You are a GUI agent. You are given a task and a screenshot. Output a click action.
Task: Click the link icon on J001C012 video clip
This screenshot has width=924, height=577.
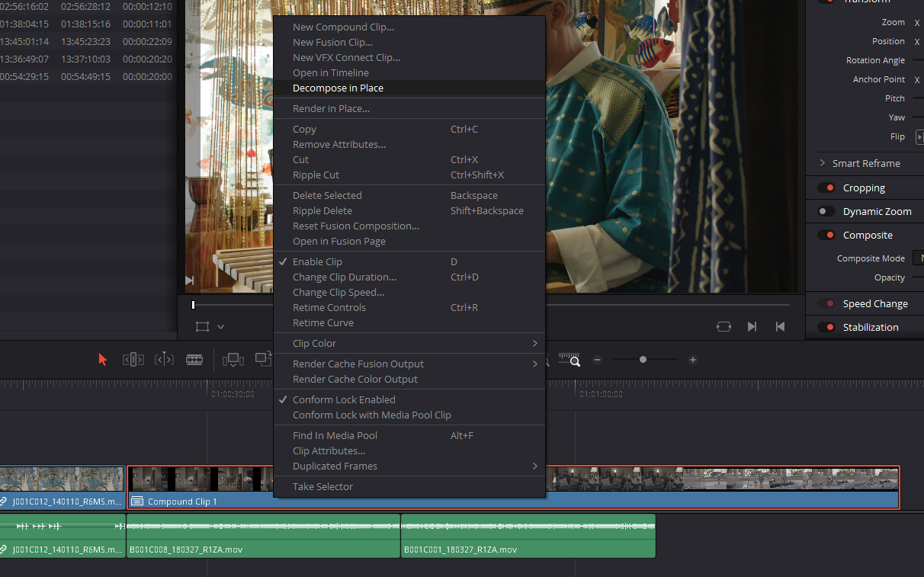[x=5, y=502]
